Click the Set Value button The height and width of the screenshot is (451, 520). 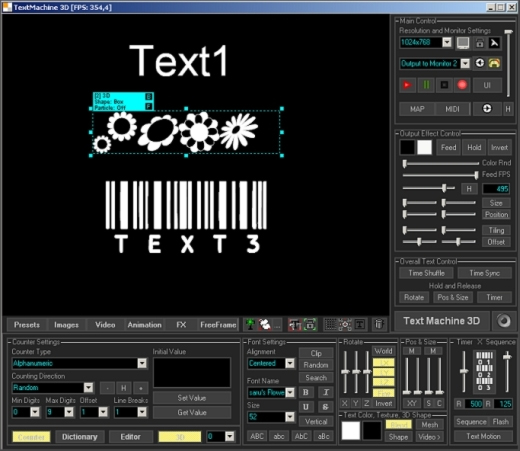click(x=192, y=398)
